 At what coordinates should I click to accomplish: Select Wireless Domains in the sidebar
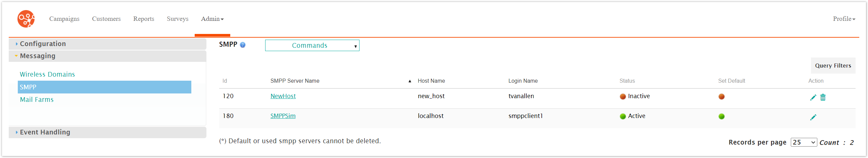point(47,75)
